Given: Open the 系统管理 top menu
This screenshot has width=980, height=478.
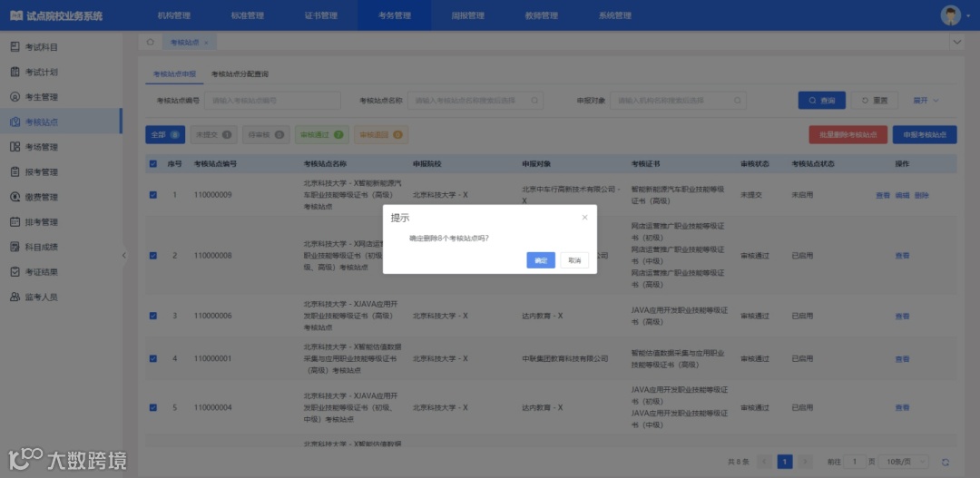Looking at the screenshot, I should pos(615,15).
